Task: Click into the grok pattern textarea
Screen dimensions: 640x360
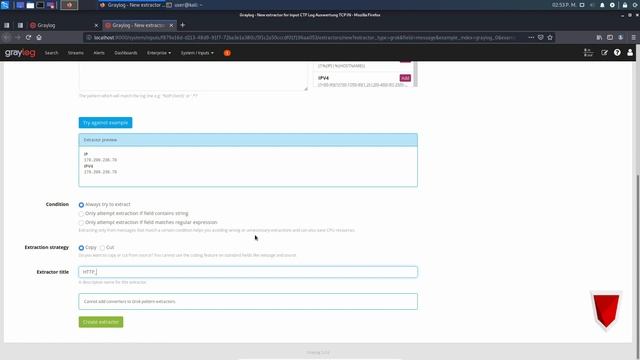Action: click(193, 76)
